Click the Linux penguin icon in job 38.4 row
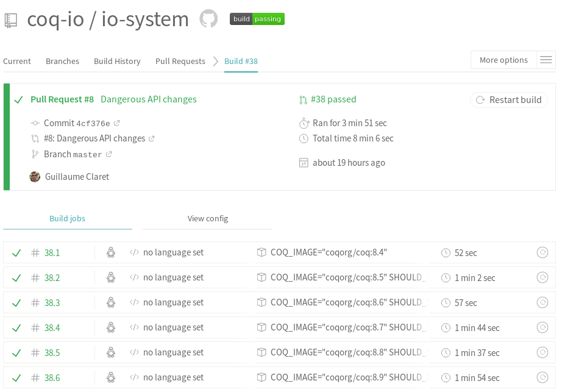The width and height of the screenshot is (562, 392). [x=111, y=327]
